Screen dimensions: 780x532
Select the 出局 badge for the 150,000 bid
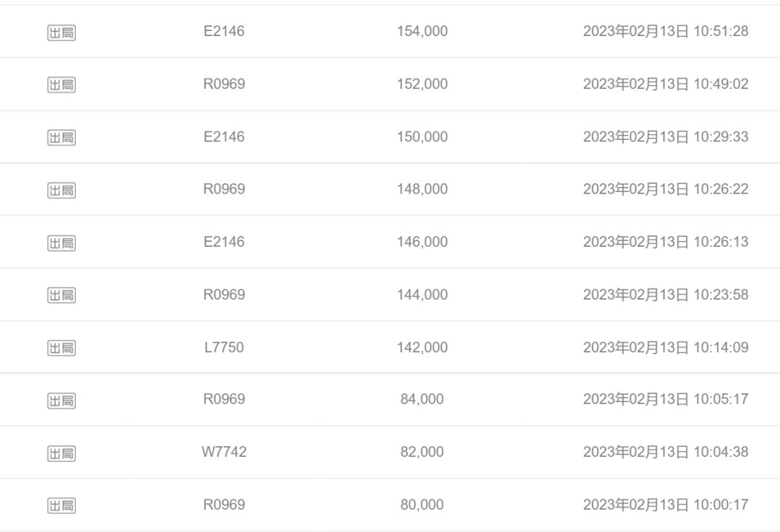tap(61, 137)
